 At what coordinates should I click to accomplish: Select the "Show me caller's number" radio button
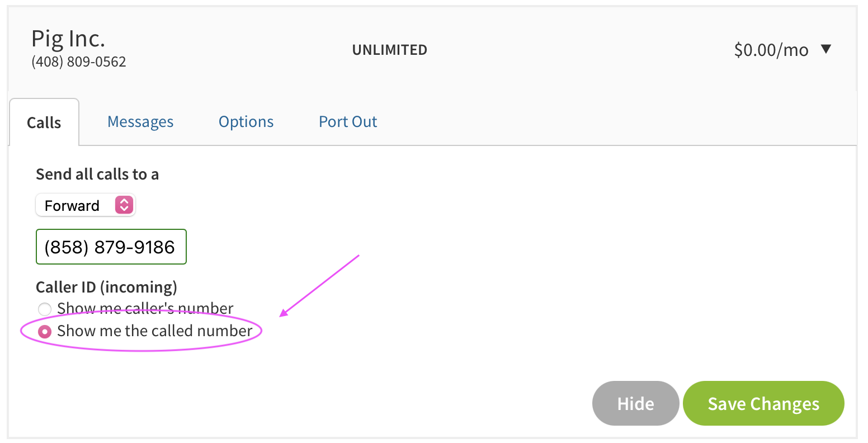(44, 309)
